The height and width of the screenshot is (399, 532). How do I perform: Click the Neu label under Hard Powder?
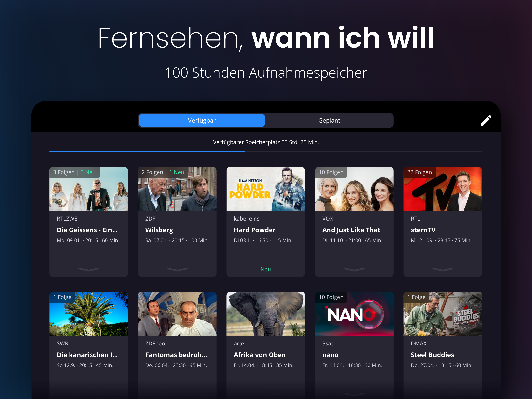point(266,269)
